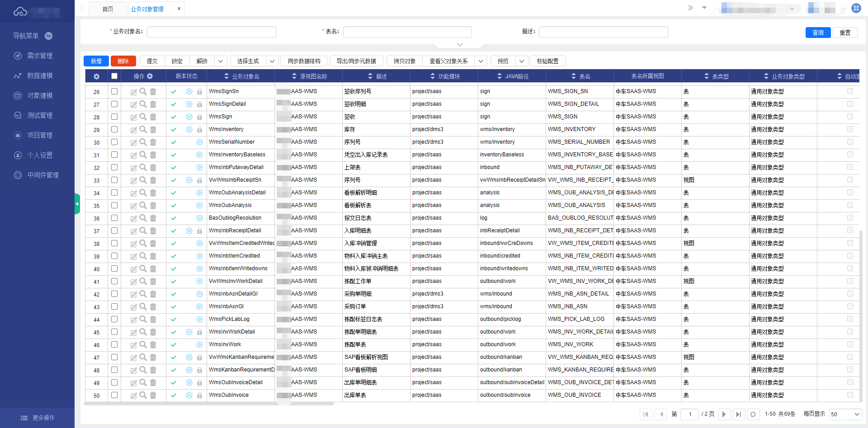
Task: Expand the dropdown arrow next to 选择生成
Action: tap(272, 61)
